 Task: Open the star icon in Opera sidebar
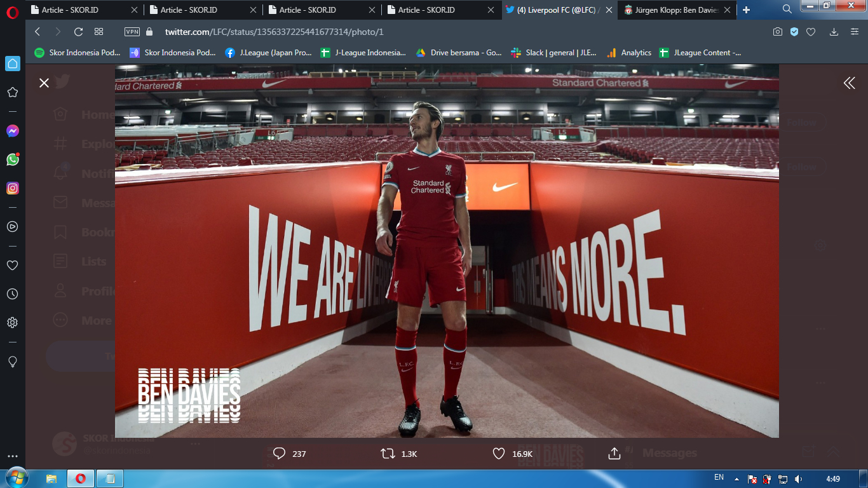coord(12,92)
